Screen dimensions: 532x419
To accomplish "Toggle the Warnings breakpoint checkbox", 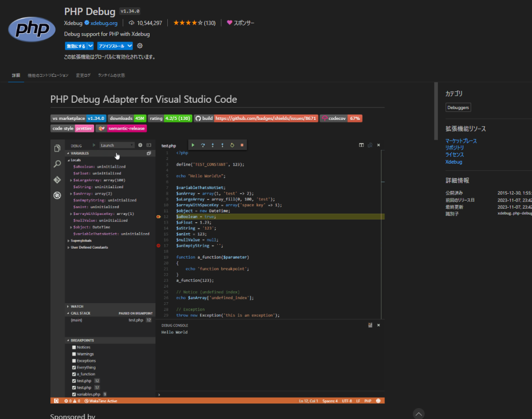I will click(74, 354).
